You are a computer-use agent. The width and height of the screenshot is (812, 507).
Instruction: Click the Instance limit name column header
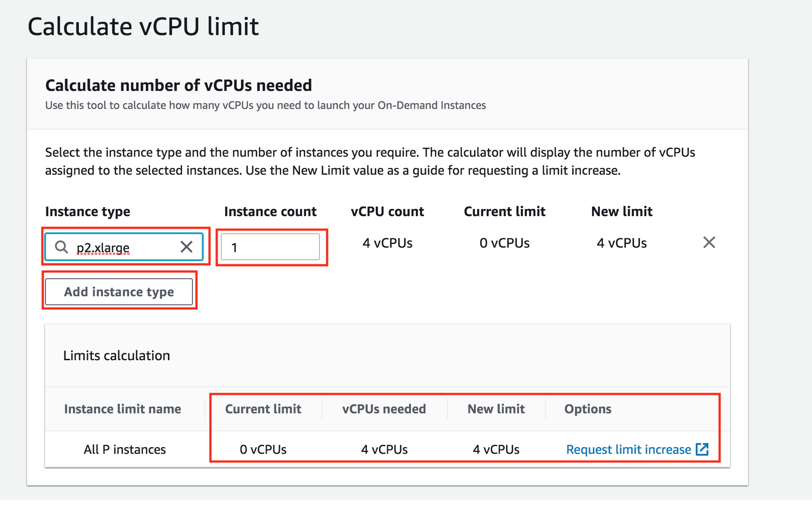123,409
